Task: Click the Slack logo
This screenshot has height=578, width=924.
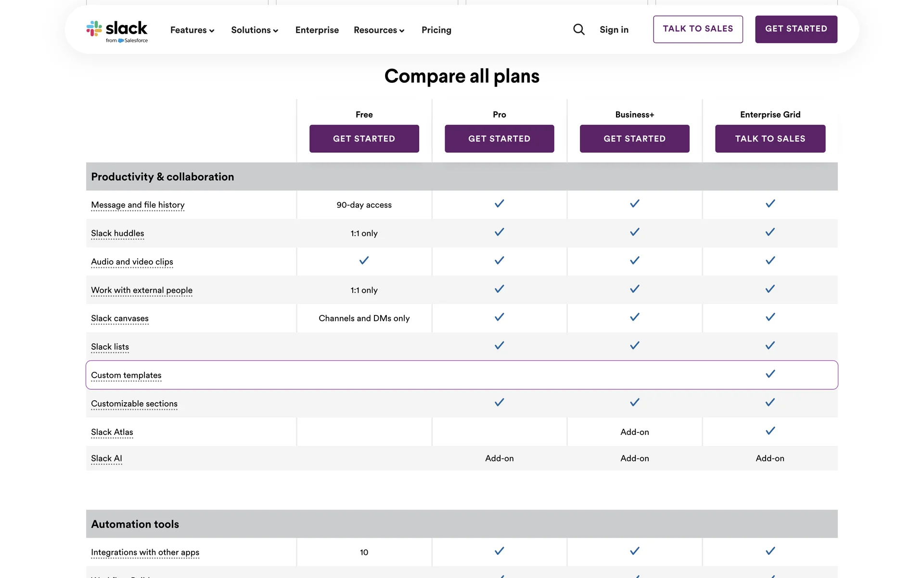Action: pos(117,31)
